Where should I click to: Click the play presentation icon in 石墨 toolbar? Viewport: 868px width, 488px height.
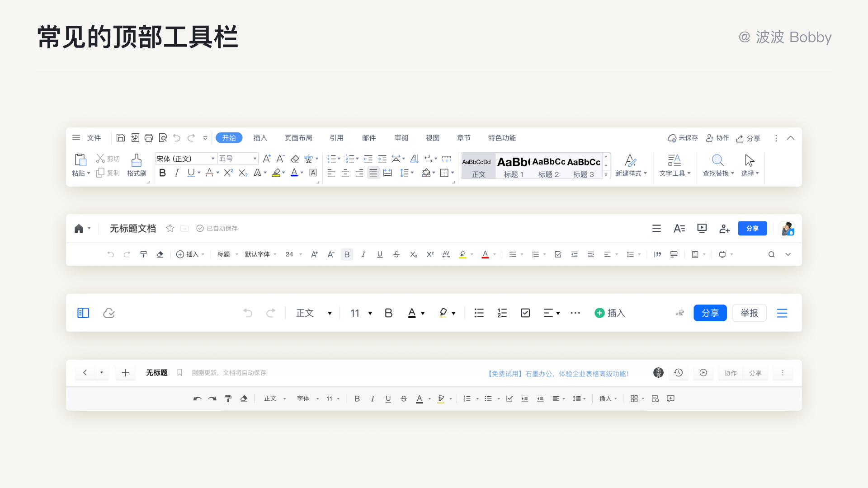tap(703, 373)
